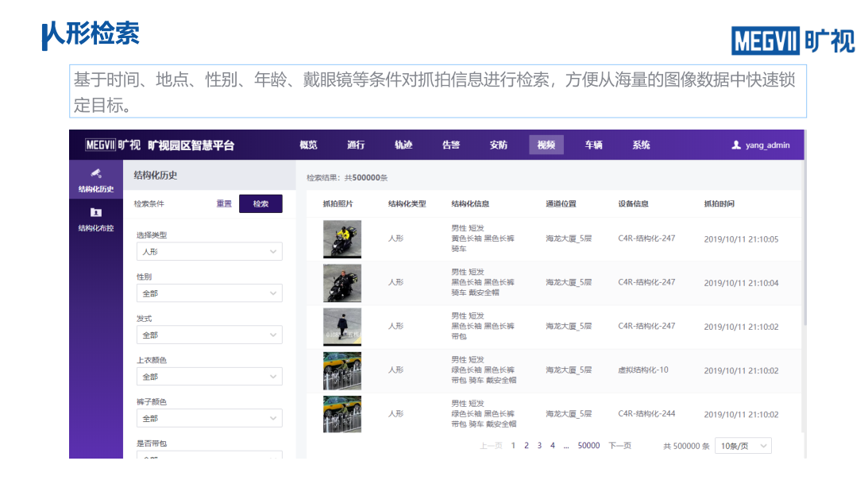Click the yang_admin user icon
Screen dimensions: 868x488
(x=735, y=145)
